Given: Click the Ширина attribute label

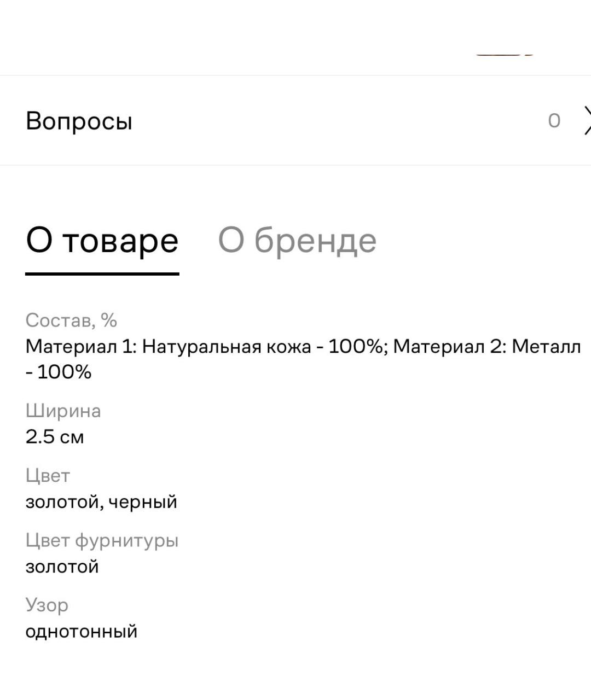Looking at the screenshot, I should click(63, 411).
